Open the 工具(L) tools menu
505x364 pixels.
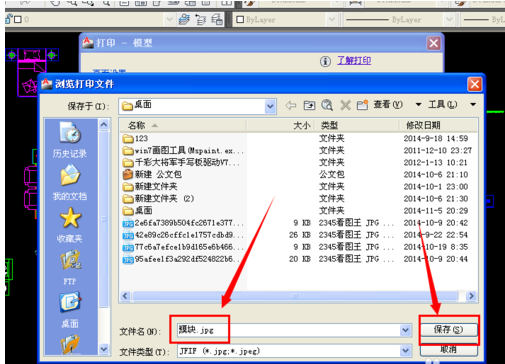[442, 105]
